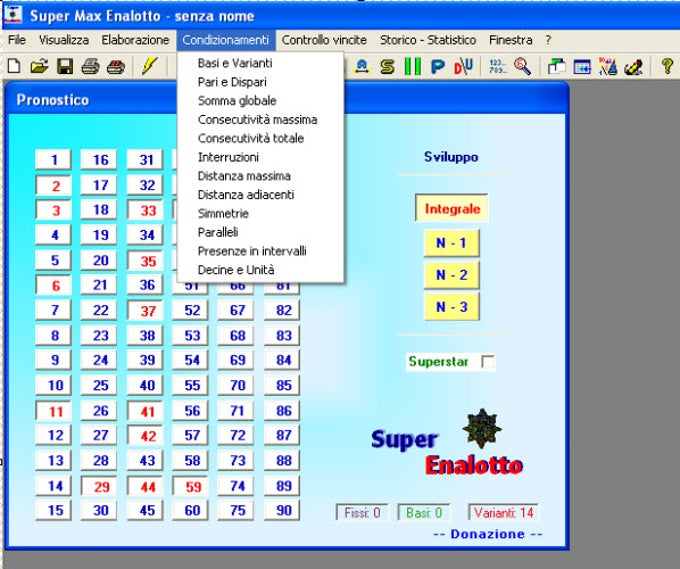Deselect red number 59 in the grid
This screenshot has width=680, height=569.
pos(190,486)
